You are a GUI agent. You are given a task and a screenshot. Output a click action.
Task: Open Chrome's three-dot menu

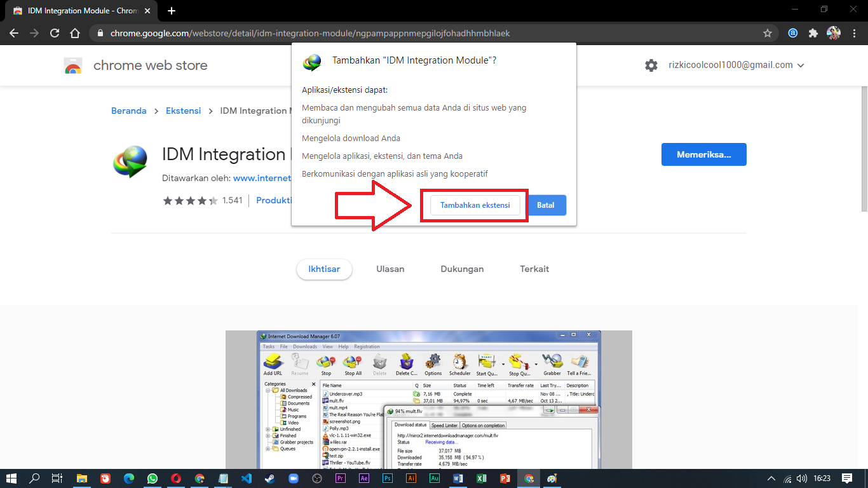853,33
